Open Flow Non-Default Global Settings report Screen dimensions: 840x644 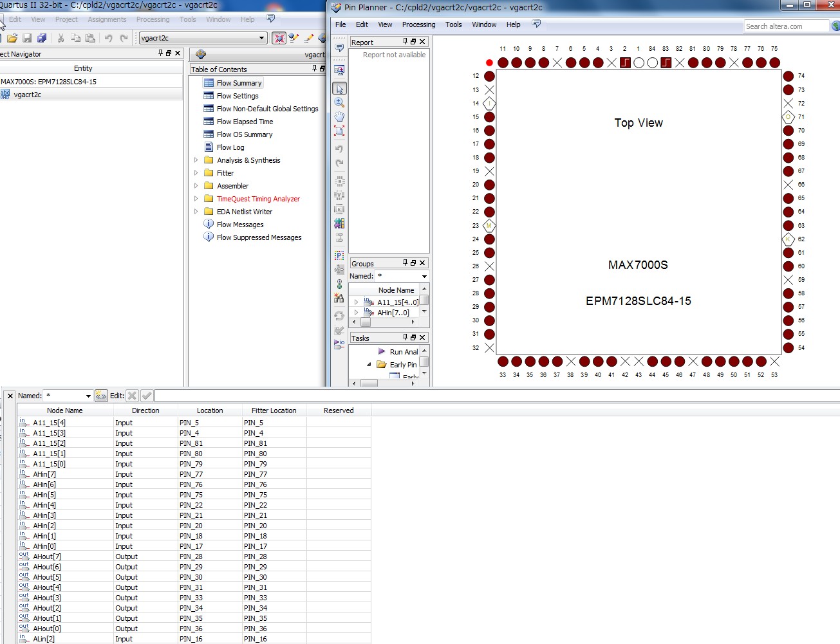point(267,109)
